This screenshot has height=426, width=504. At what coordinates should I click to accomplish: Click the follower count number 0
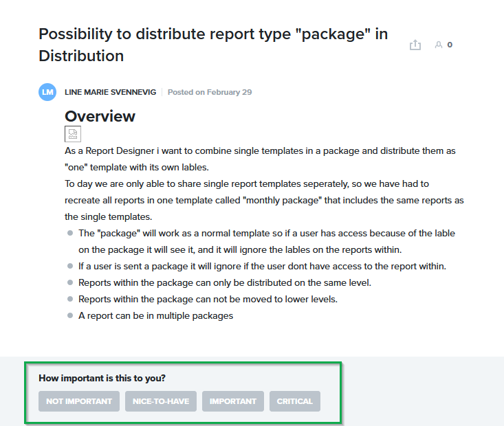[450, 45]
